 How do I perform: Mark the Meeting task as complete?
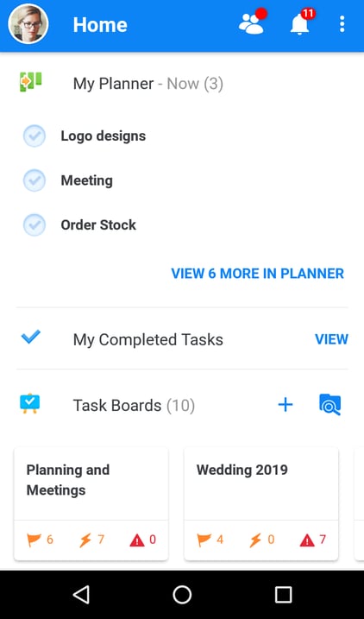coord(35,180)
